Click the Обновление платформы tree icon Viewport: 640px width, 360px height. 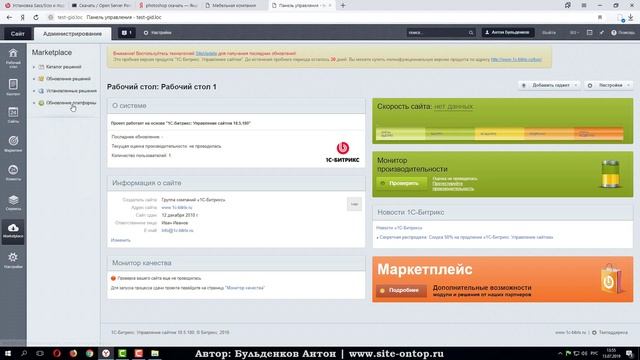point(41,103)
